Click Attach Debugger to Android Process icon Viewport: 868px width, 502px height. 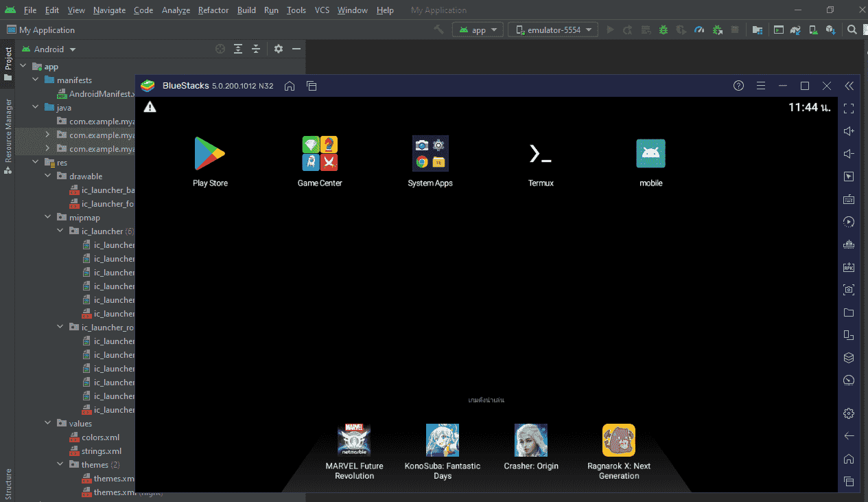point(717,30)
